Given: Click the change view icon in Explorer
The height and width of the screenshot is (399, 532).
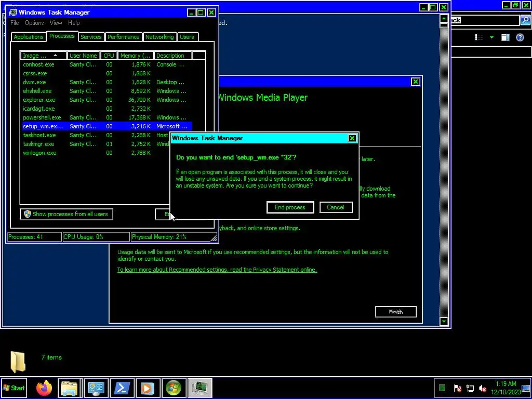Looking at the screenshot, I should point(479,37).
